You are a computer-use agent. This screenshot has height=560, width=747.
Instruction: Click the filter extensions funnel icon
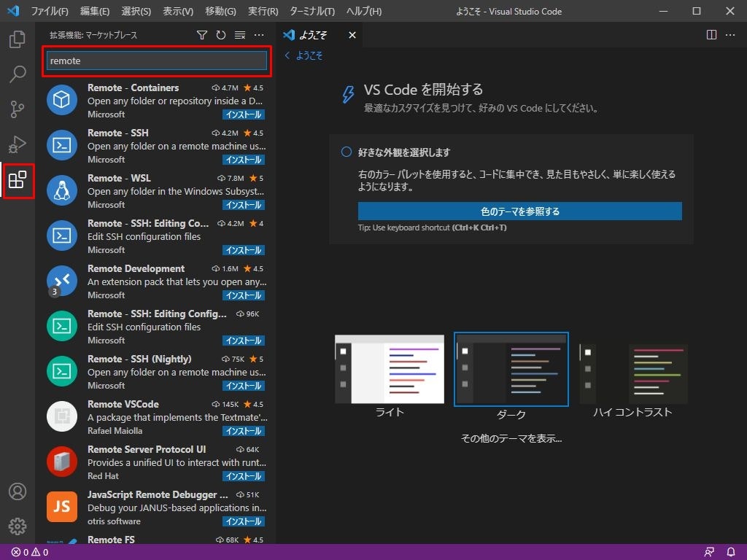point(202,35)
